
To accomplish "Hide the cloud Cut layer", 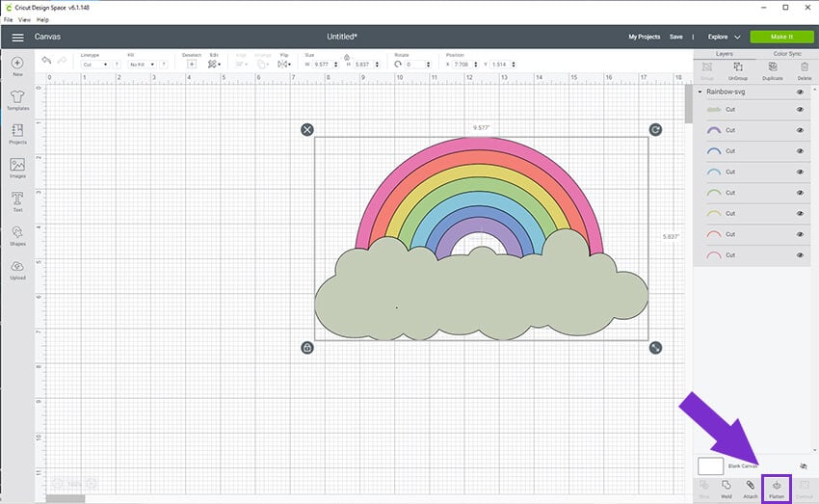I will pos(800,110).
